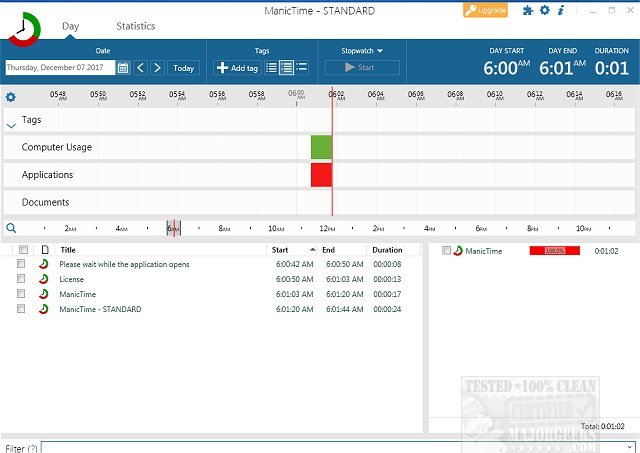Select the Day tab
The image size is (640, 453).
coord(70,26)
